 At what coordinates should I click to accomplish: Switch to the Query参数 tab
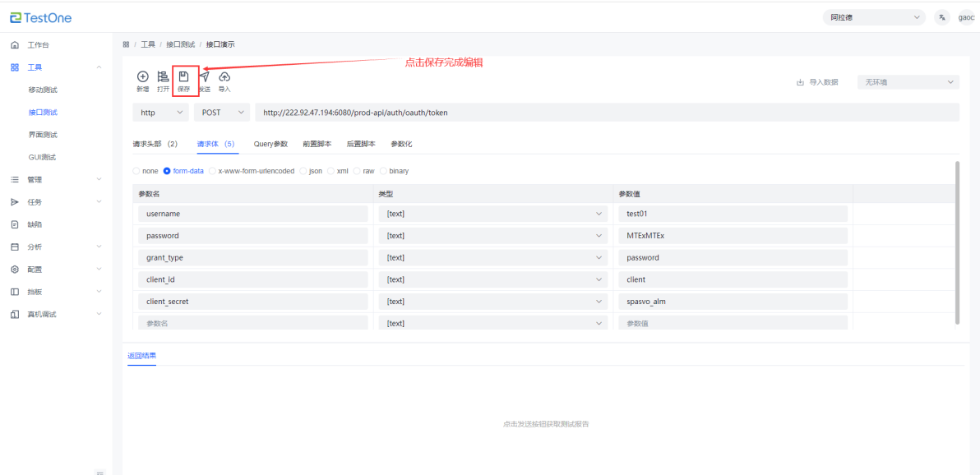270,144
